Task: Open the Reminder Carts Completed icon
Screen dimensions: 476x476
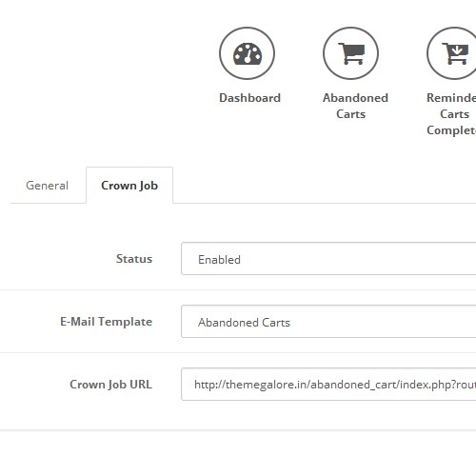Action: [451, 53]
